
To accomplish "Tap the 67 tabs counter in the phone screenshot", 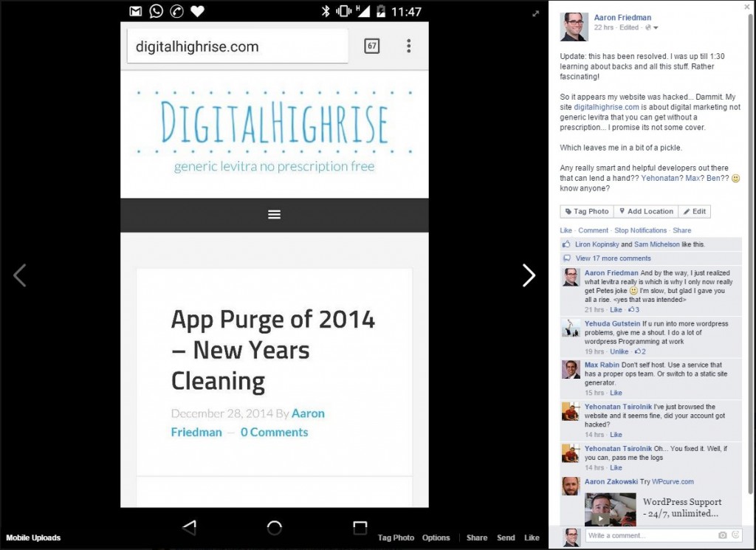I will pyautogui.click(x=372, y=47).
